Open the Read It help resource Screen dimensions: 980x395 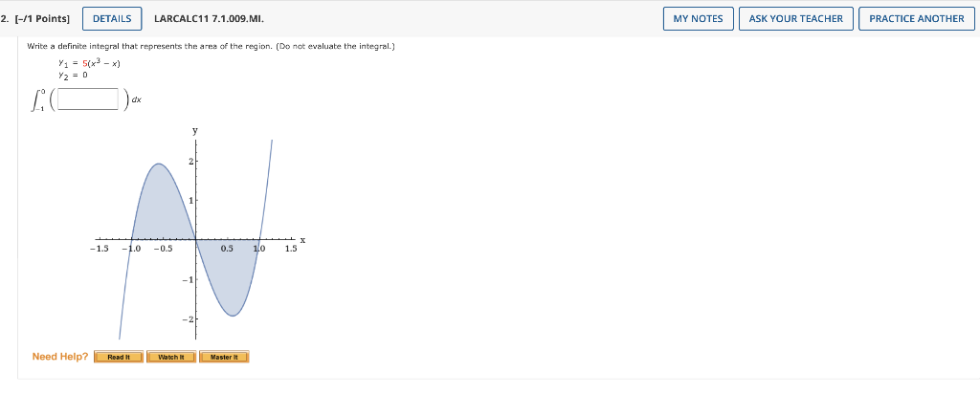(x=118, y=357)
